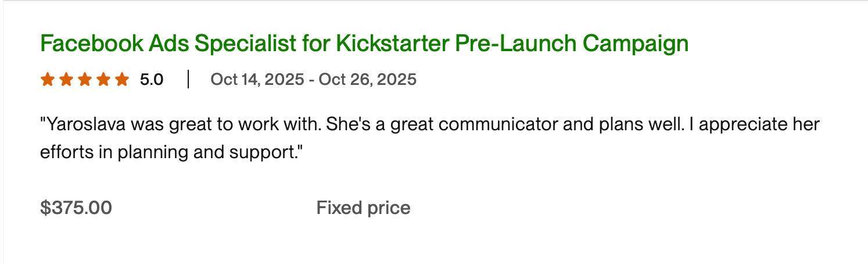Click the fifth orange rating star

[x=121, y=79]
